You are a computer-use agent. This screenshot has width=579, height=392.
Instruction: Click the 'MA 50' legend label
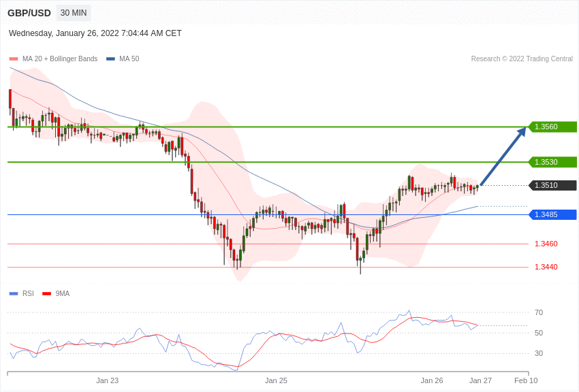click(x=129, y=59)
